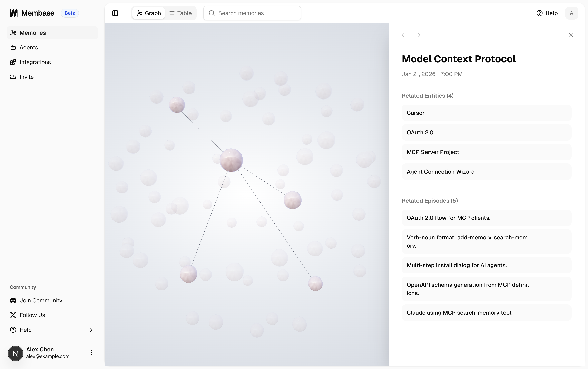Image resolution: width=588 pixels, height=369 pixels.
Task: Click the Invite sidebar icon
Action: tap(13, 77)
